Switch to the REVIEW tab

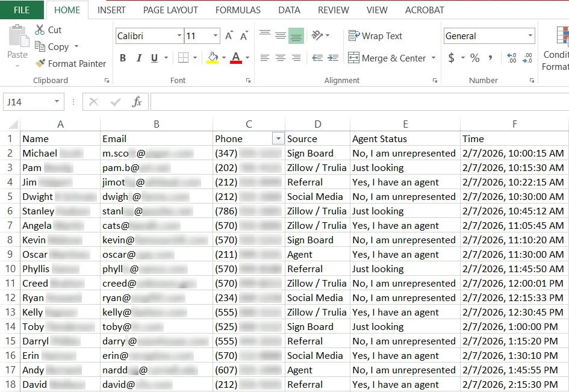334,10
